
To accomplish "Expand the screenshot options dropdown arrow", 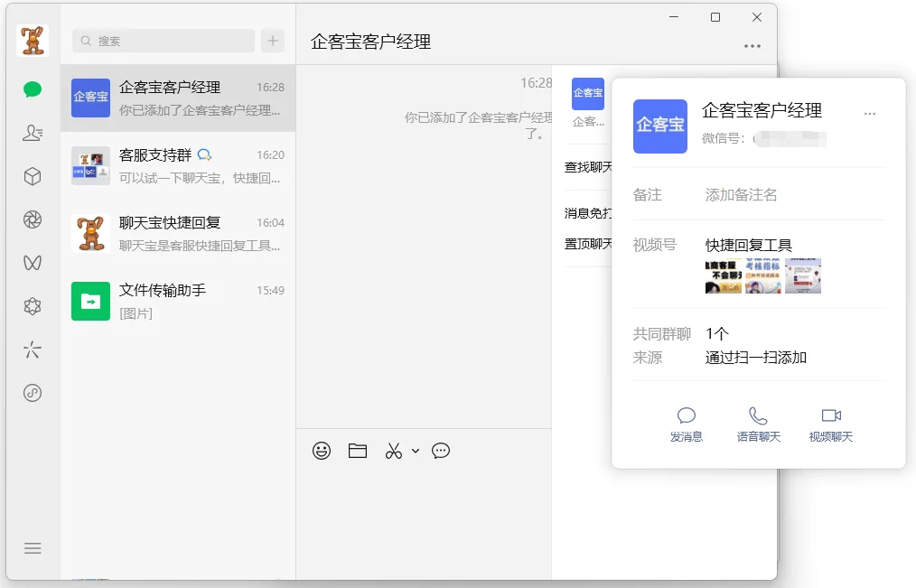I will 416,451.
